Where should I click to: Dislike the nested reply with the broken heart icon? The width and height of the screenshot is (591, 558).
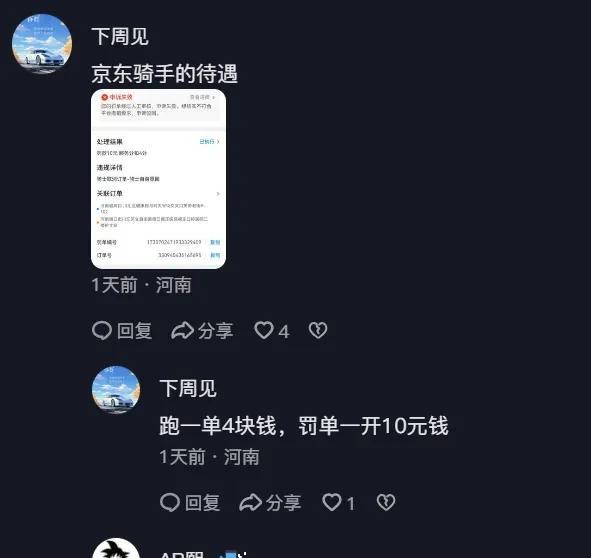(386, 502)
